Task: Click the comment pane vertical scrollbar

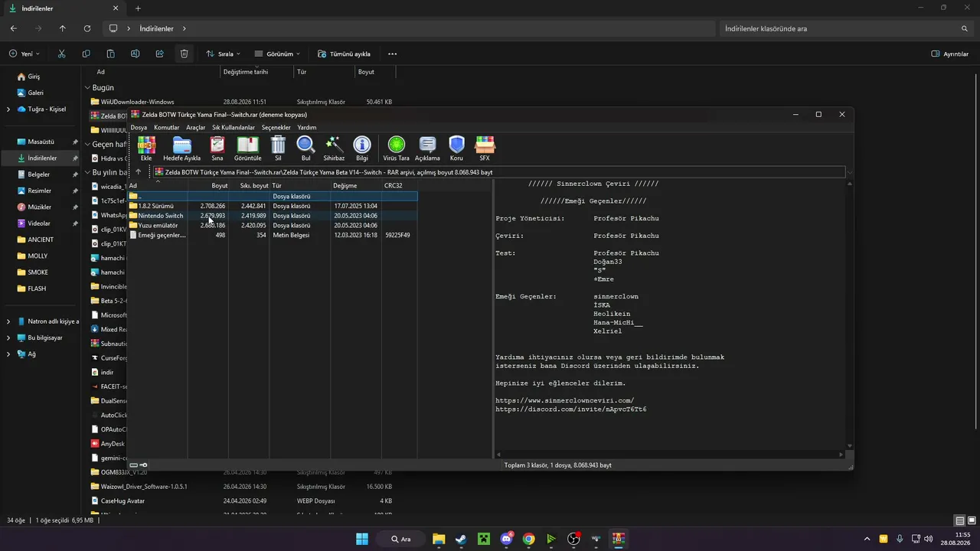Action: point(849,315)
